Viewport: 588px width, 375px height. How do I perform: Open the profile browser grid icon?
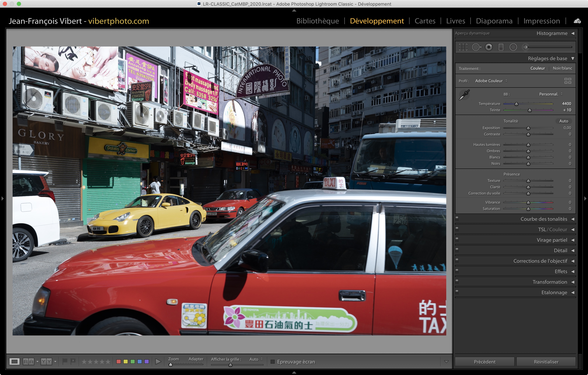[568, 81]
